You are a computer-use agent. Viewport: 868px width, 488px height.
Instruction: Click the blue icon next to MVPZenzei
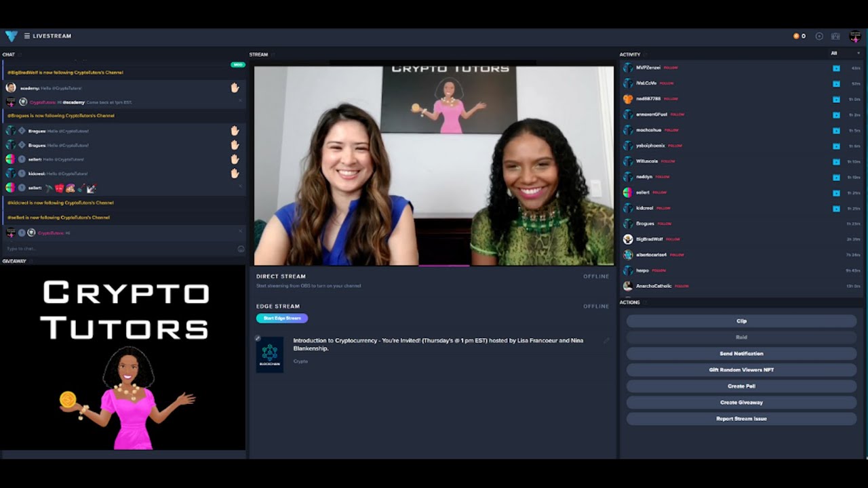pos(836,68)
